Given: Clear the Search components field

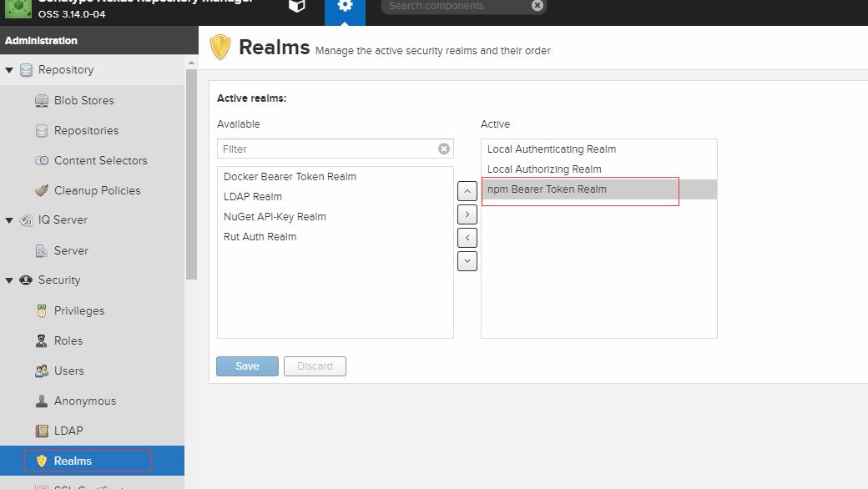Looking at the screenshot, I should [537, 6].
